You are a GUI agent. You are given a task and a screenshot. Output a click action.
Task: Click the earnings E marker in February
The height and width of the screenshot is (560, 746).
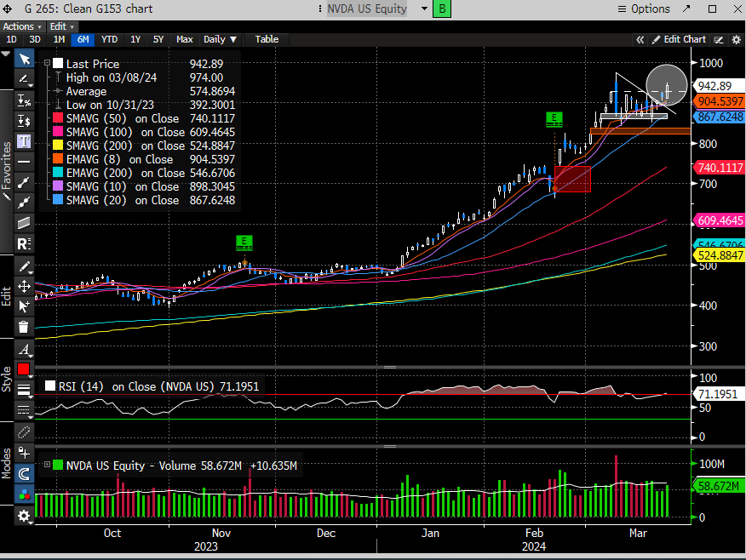pyautogui.click(x=554, y=119)
